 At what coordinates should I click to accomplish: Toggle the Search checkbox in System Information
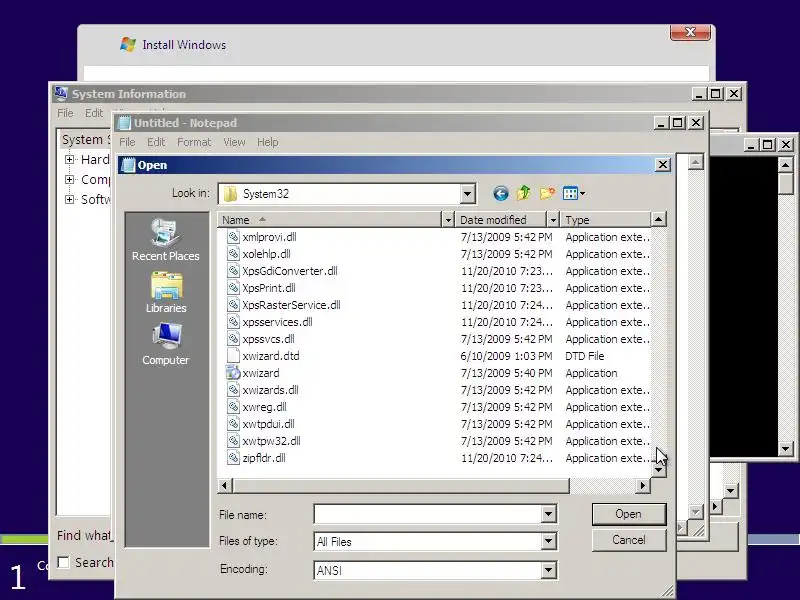(x=64, y=562)
